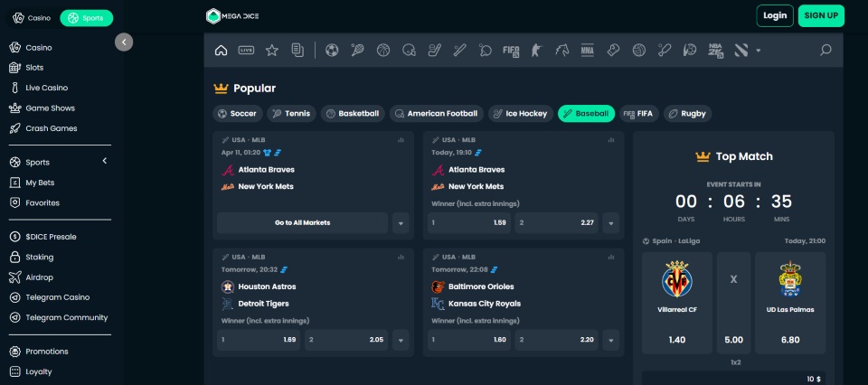Select the cricket bat icon
Viewport: 868px width, 385px height.
point(665,51)
